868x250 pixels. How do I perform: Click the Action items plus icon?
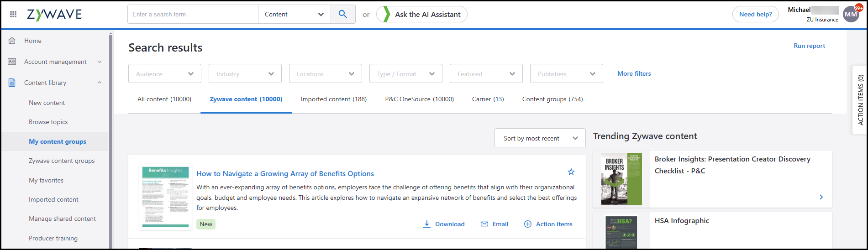coord(528,224)
